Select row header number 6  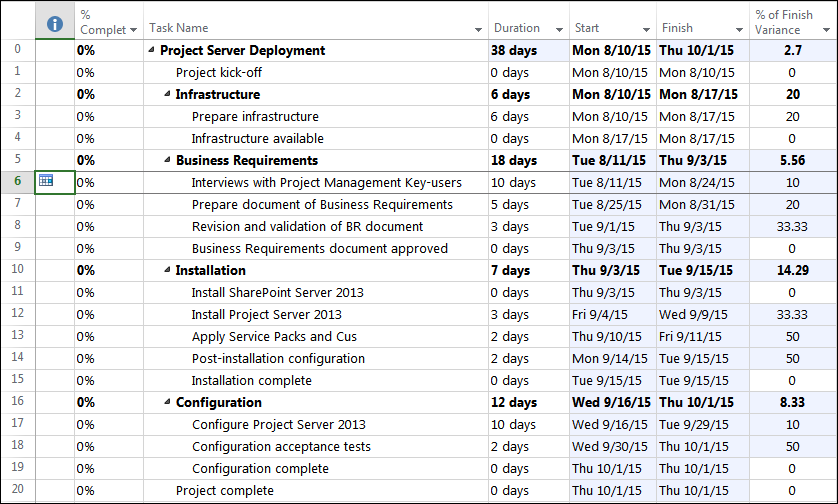click(18, 182)
